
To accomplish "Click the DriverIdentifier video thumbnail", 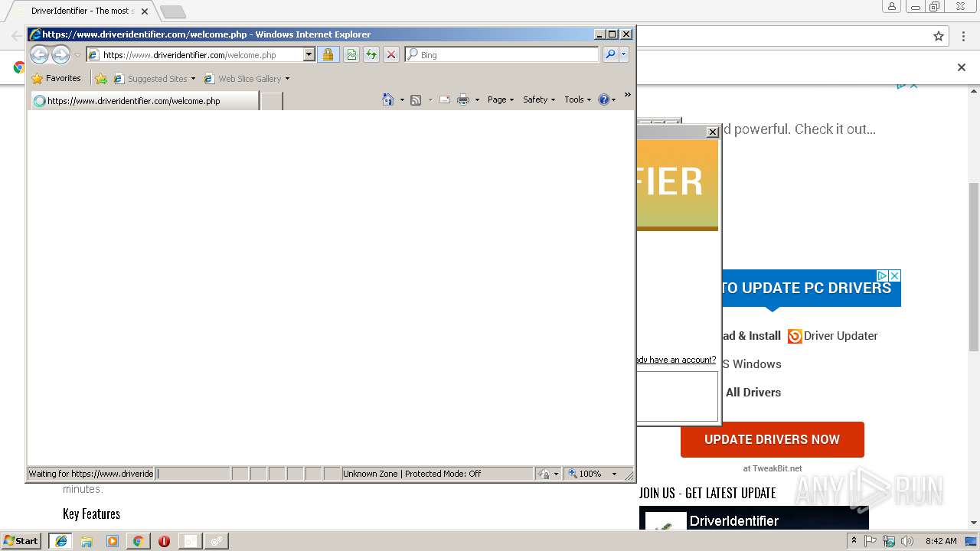I will [x=754, y=517].
